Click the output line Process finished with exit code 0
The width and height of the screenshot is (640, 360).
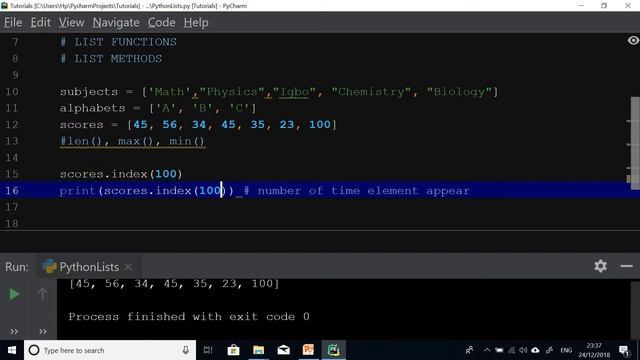pos(189,317)
